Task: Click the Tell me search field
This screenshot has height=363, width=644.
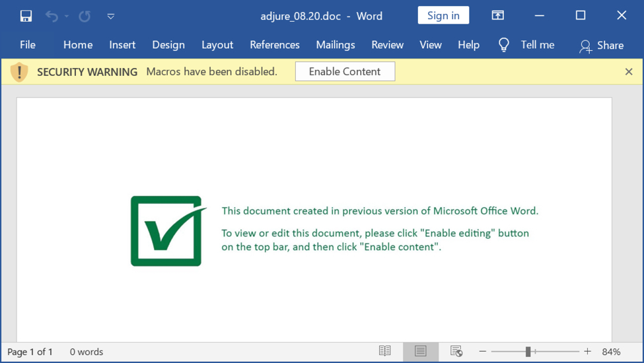Action: (538, 45)
